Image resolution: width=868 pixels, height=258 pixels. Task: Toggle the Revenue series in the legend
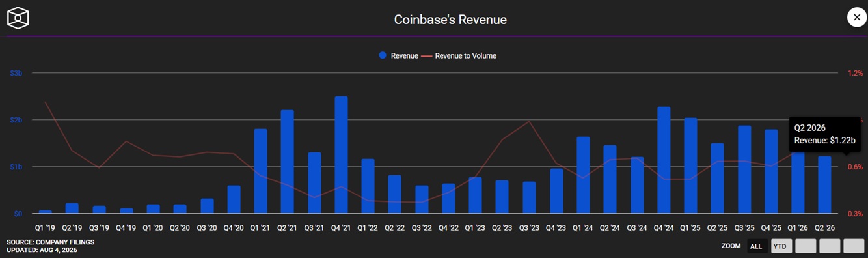[x=399, y=56]
